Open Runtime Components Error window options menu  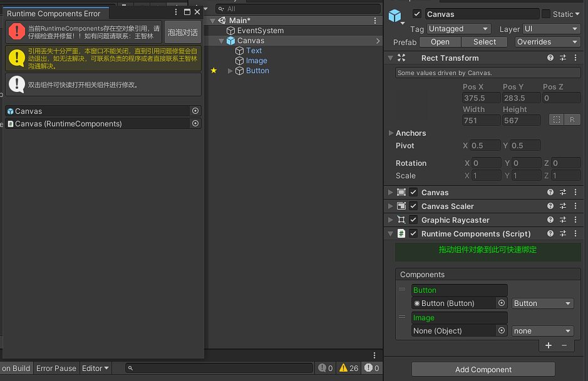coord(176,12)
